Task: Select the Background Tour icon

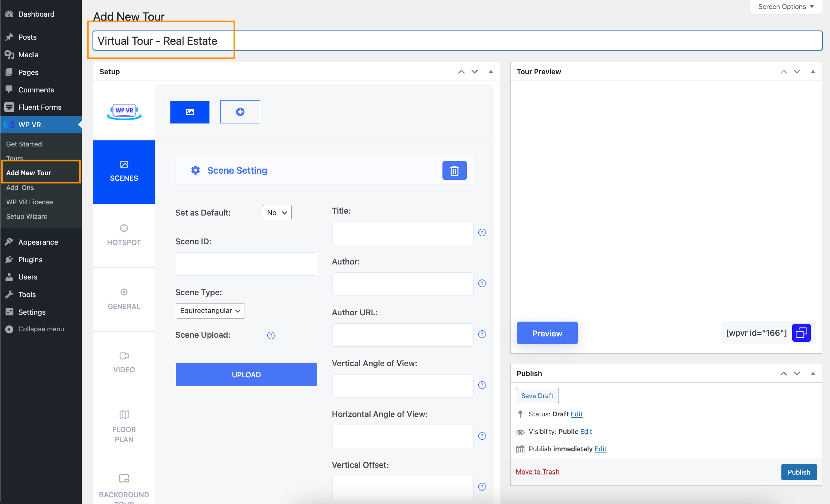Action: [124, 478]
